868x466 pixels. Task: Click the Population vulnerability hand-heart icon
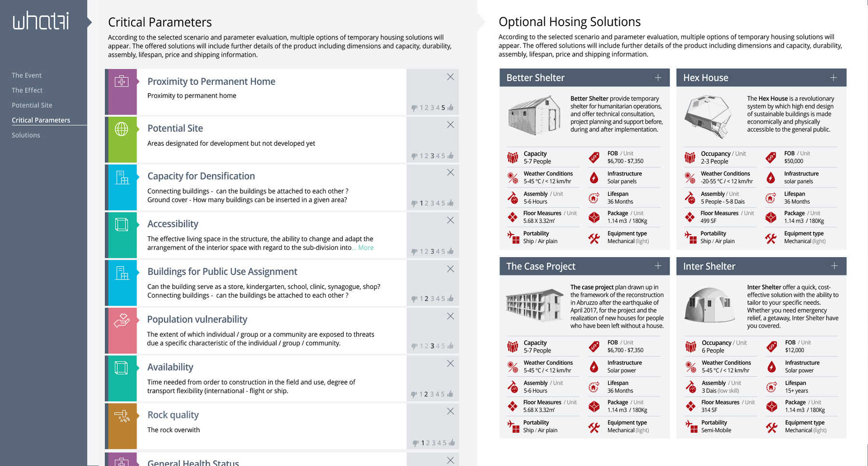point(122,320)
